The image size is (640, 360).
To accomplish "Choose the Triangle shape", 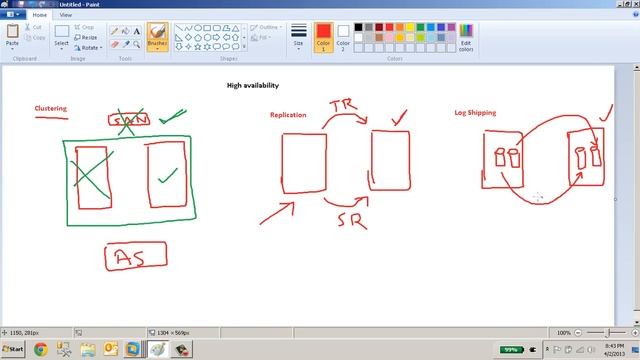I will [236, 28].
